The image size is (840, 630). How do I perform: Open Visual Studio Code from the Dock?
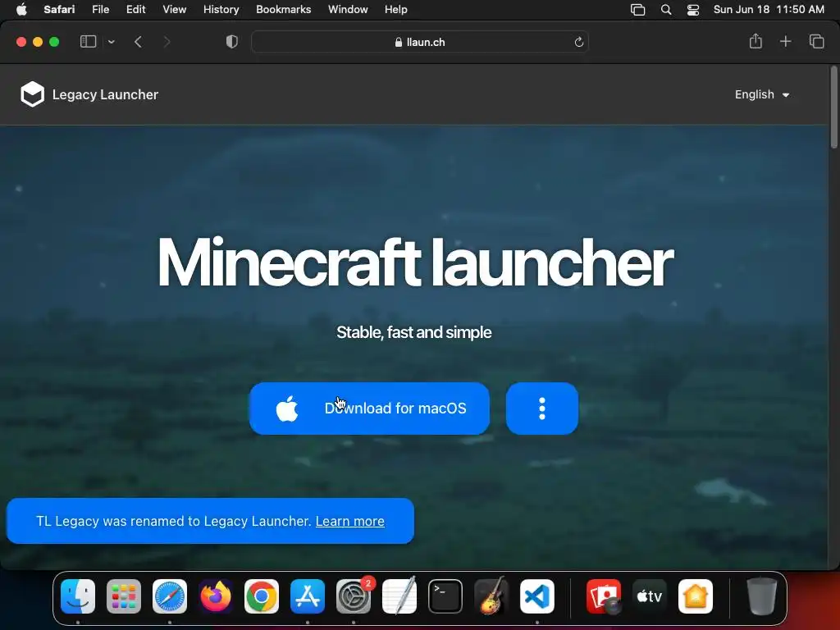pos(536,596)
